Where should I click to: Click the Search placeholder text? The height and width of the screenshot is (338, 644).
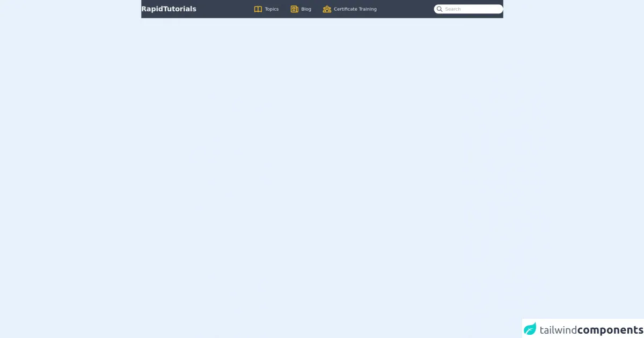tap(452, 9)
